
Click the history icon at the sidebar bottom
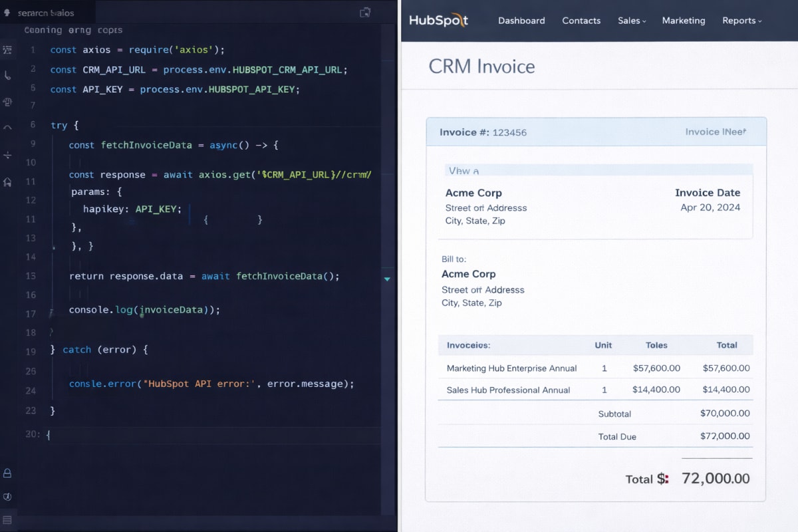coord(7,497)
